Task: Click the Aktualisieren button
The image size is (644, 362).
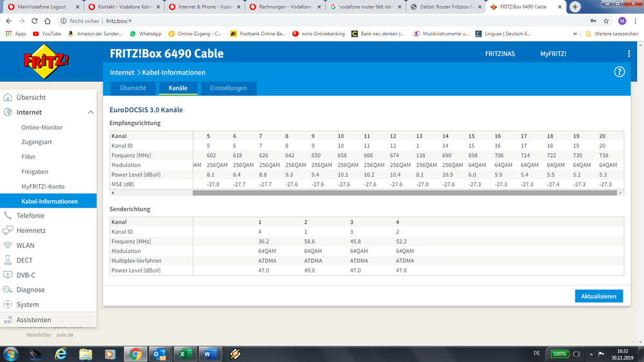Action: pos(599,296)
